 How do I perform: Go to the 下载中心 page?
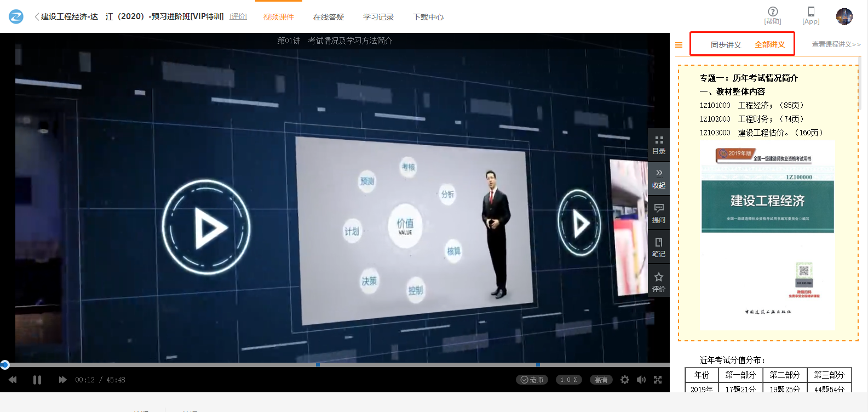(428, 17)
